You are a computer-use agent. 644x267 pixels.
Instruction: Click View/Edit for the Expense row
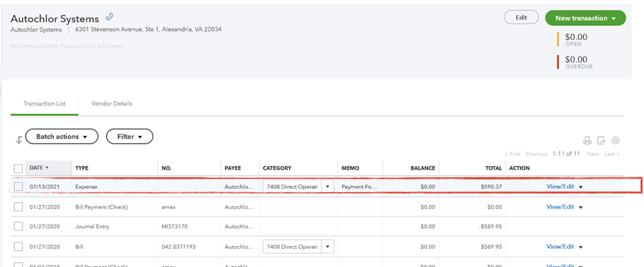pyautogui.click(x=560, y=186)
